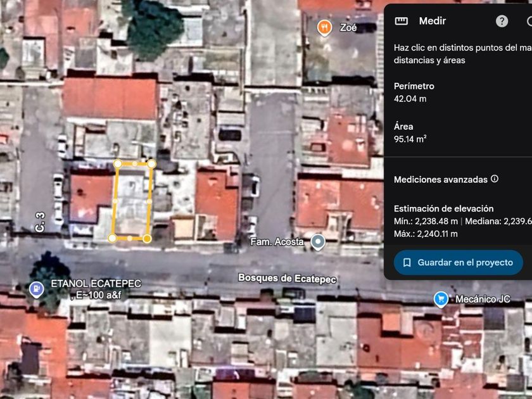Click the Mín.: 2,238.48 m elevation text
532x399 pixels.
(426, 221)
